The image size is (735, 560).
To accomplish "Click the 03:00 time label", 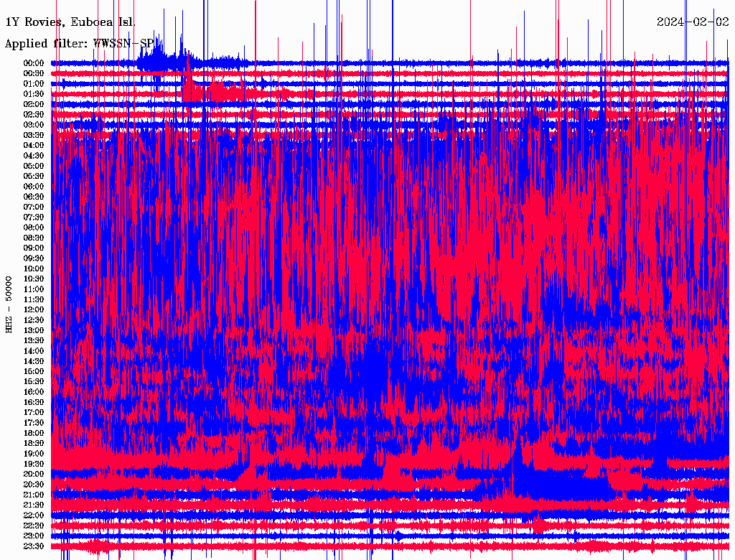I will 34,125.
